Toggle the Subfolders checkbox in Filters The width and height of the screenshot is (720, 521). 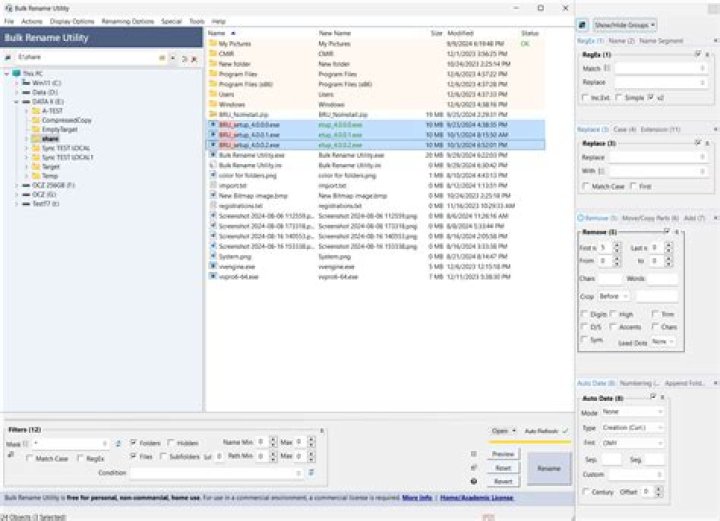[x=163, y=456]
